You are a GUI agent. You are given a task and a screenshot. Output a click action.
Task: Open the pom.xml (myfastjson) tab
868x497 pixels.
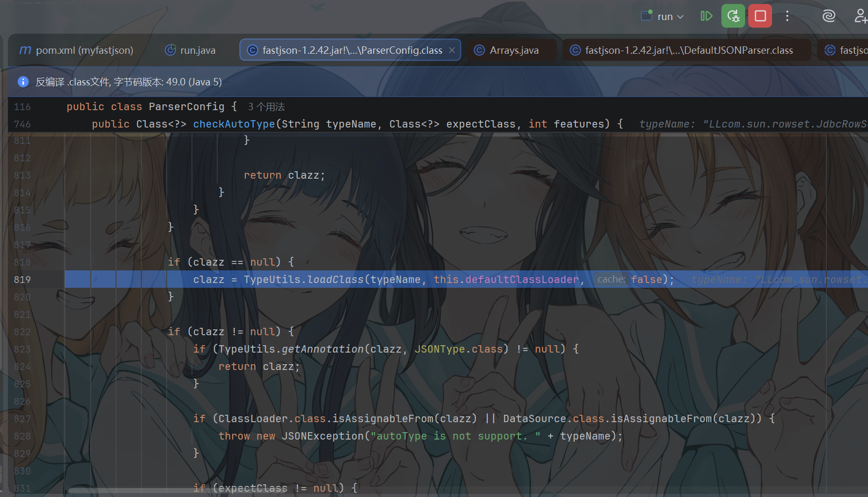click(x=76, y=50)
